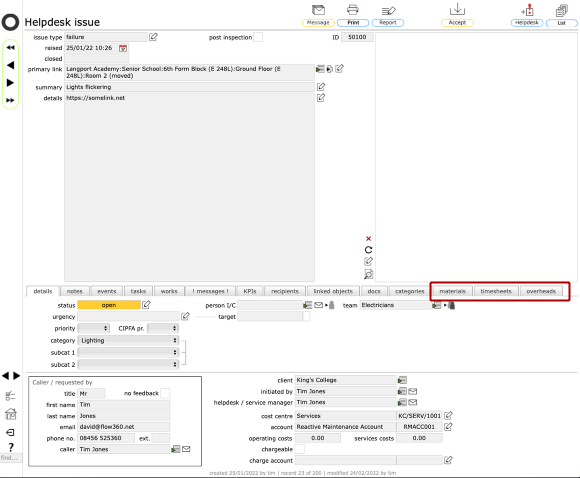Screen dimensions: 580x478
Task: Click the red X delete image icon
Action: (368, 239)
